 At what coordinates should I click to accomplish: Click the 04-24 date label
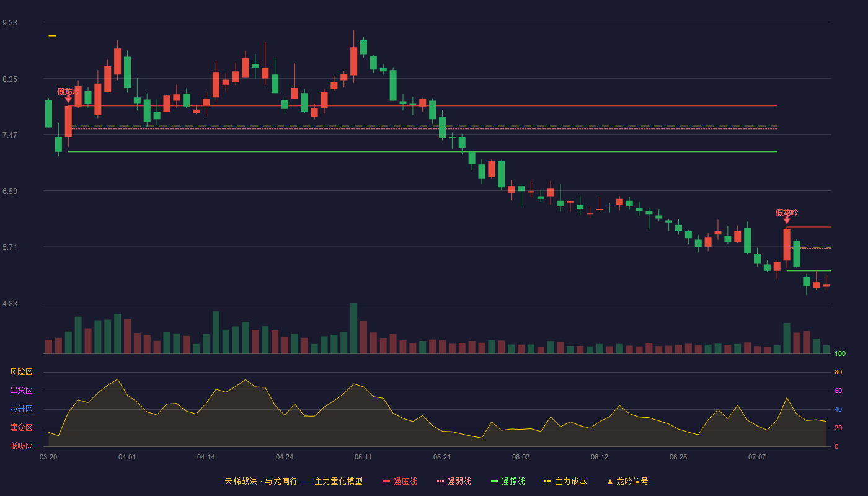point(285,457)
